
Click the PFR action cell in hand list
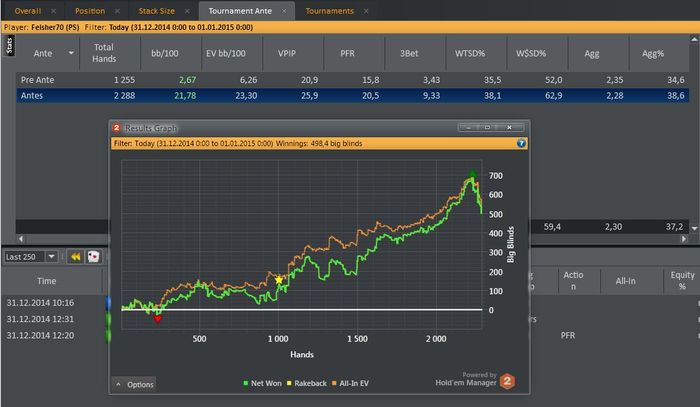[x=567, y=336]
